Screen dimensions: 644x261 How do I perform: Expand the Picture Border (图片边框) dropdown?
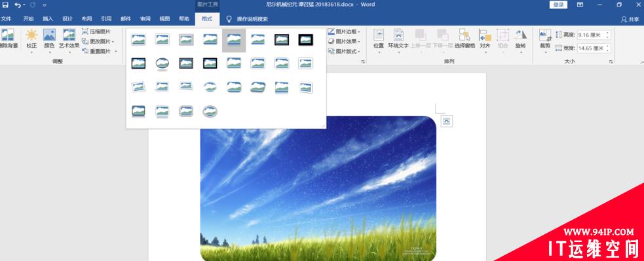[x=344, y=31]
